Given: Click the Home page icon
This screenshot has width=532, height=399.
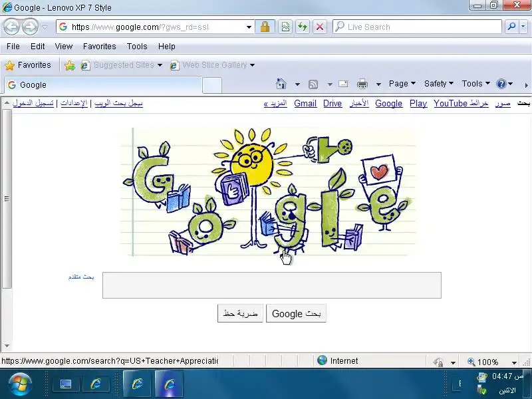Looking at the screenshot, I should click(281, 84).
